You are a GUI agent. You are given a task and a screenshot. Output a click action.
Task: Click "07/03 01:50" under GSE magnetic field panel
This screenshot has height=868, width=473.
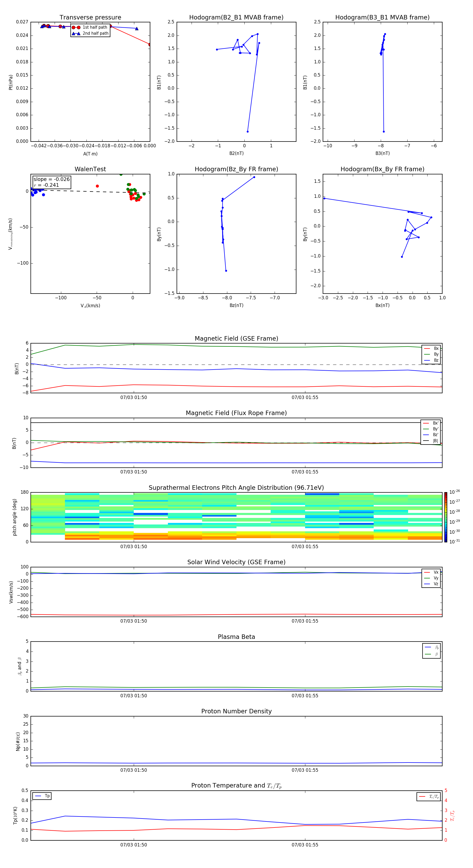134,397
